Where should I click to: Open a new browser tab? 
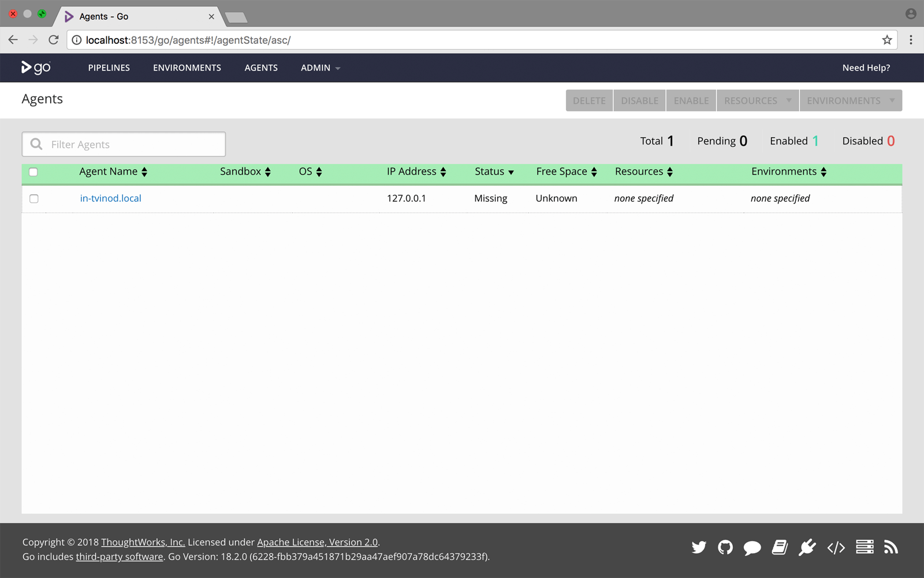(x=236, y=17)
